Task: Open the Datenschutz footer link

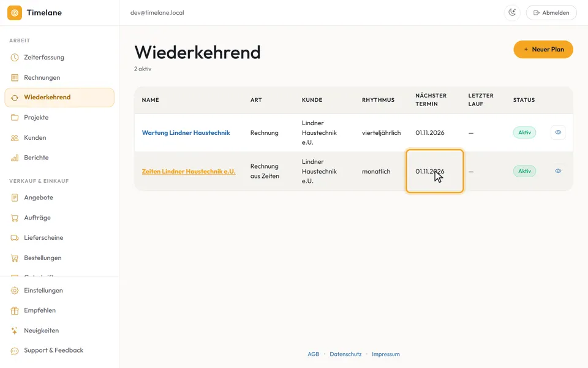Action: pyautogui.click(x=345, y=354)
